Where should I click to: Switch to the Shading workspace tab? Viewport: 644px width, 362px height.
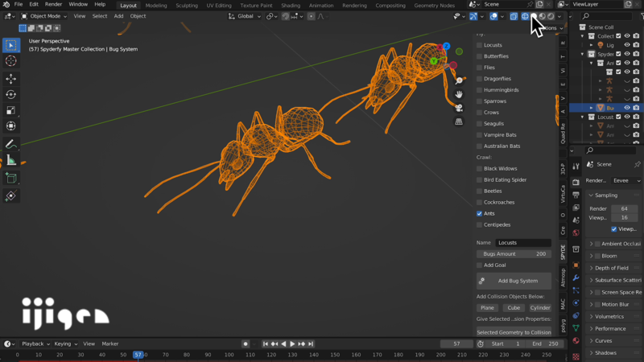(x=291, y=6)
